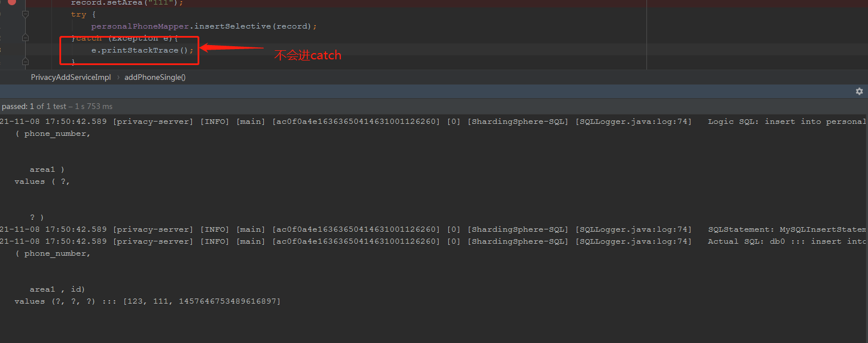Click the 'area1 )' console line
The height and width of the screenshot is (343, 868).
pos(47,170)
